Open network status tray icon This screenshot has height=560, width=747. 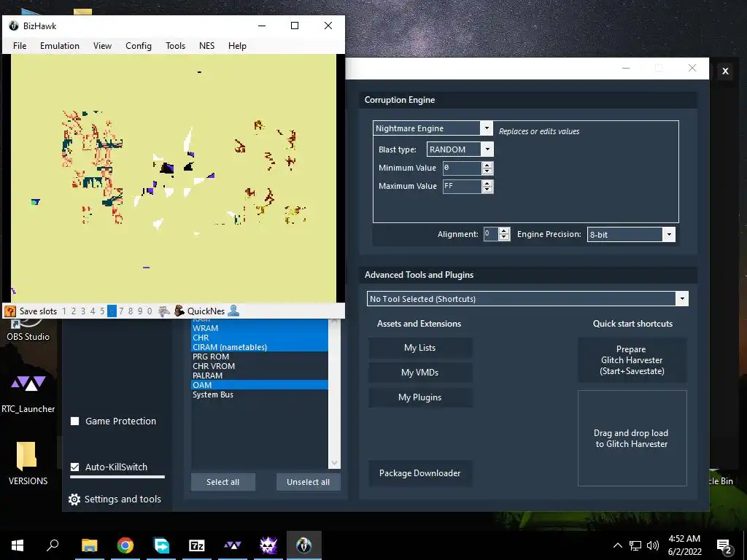(x=635, y=545)
